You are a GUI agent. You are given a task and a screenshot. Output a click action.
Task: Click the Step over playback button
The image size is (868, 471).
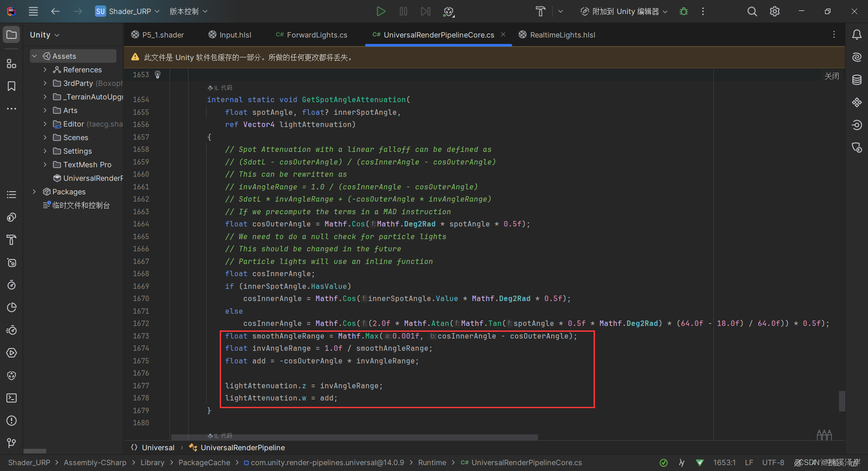(x=425, y=11)
